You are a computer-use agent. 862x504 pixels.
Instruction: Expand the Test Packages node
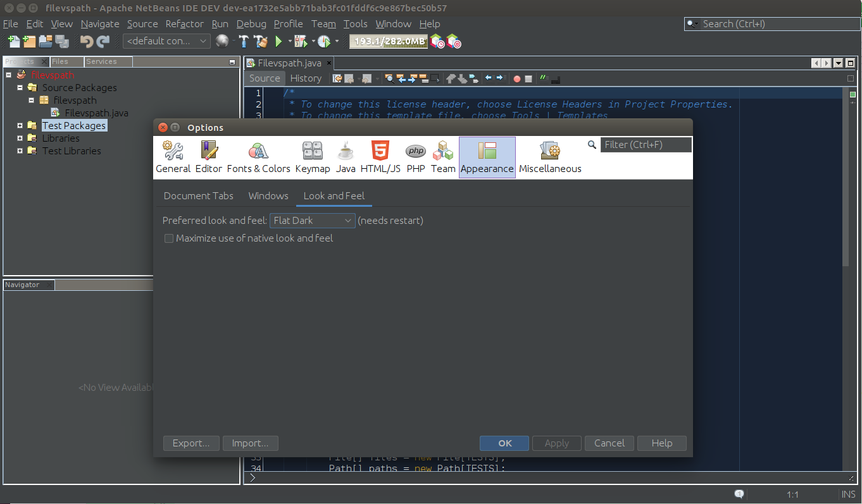pos(20,125)
